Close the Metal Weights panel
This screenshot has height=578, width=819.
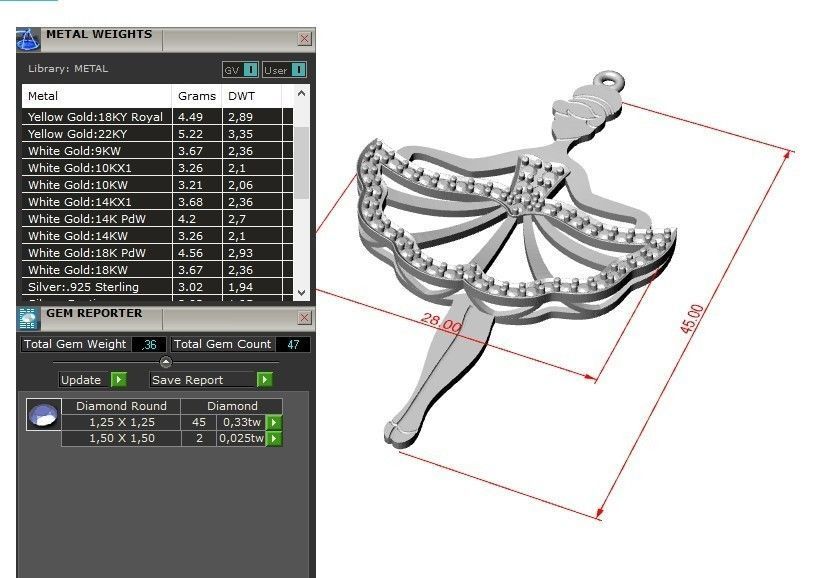(305, 39)
